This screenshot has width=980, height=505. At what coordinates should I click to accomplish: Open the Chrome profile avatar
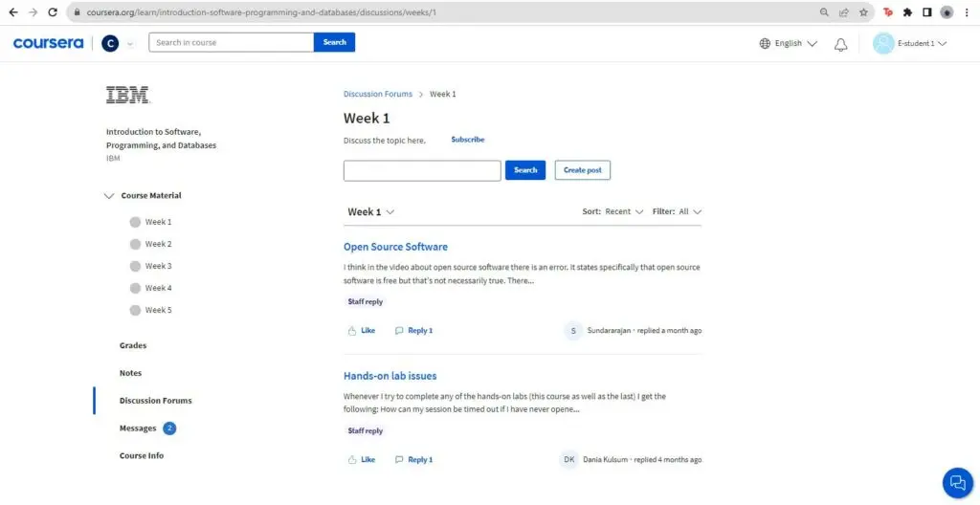click(947, 12)
